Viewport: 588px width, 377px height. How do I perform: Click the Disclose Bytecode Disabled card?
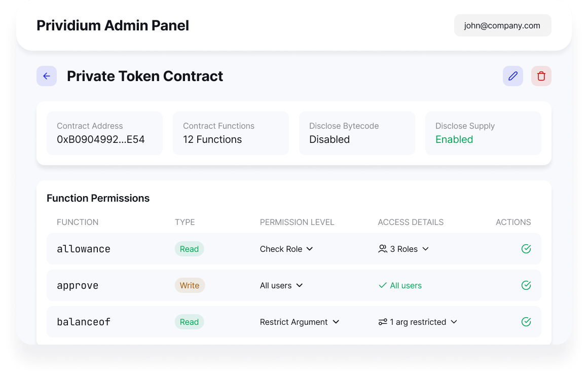(x=357, y=133)
